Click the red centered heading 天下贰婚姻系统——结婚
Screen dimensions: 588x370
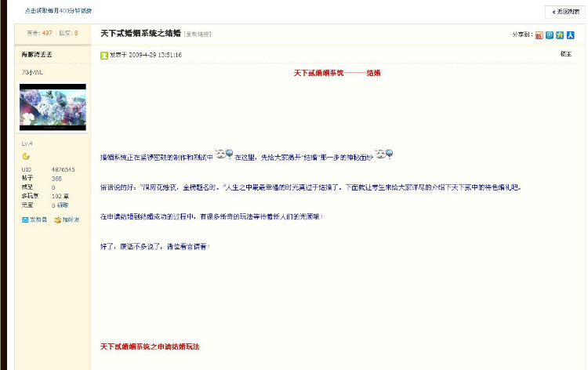(337, 73)
